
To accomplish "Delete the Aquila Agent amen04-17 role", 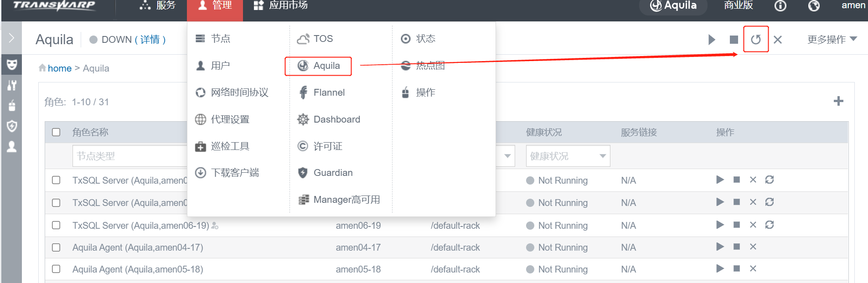I will (x=753, y=247).
